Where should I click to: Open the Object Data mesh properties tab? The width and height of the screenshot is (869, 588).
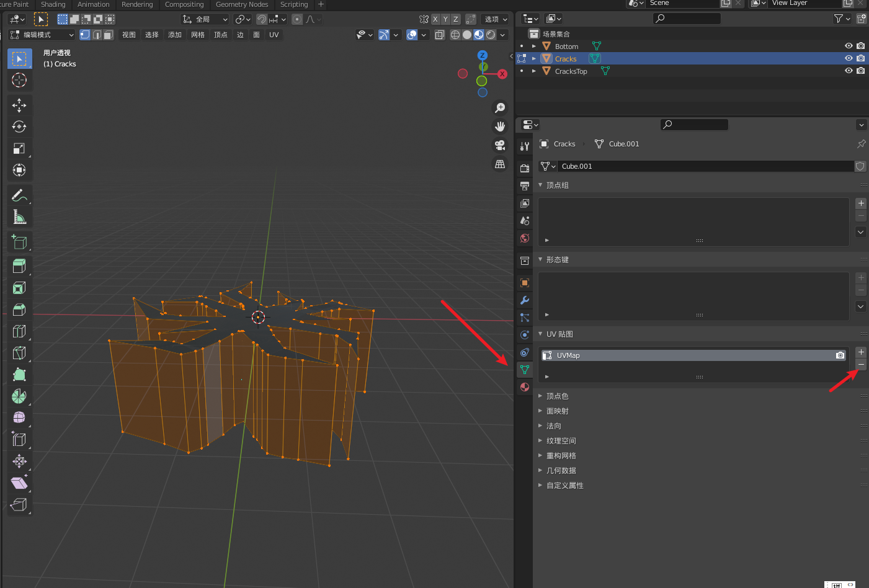click(525, 370)
